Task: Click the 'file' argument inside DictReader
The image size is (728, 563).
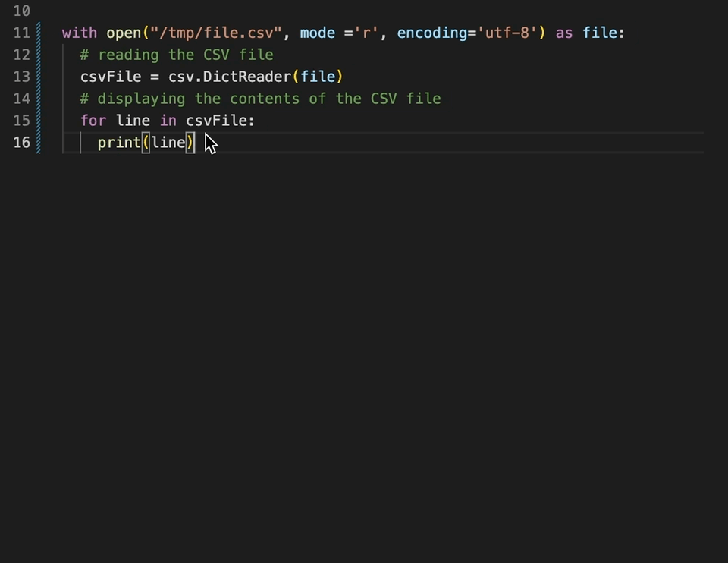Action: pyautogui.click(x=318, y=77)
